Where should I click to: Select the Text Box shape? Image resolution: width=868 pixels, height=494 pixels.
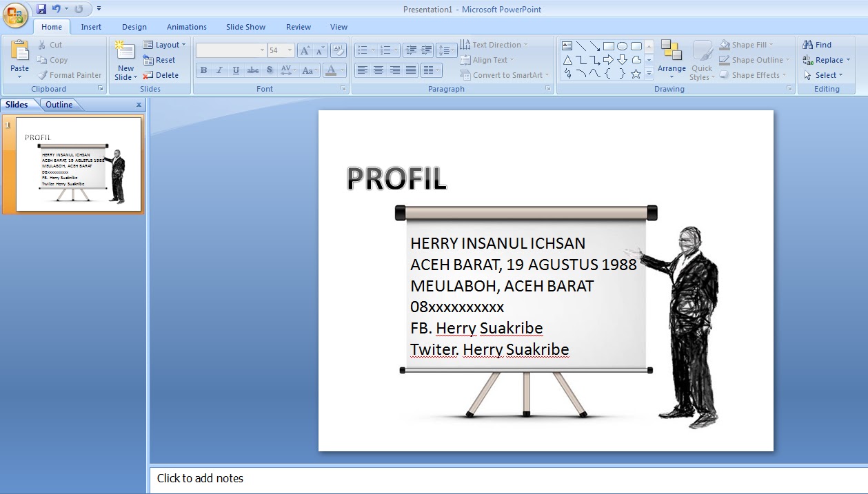[567, 46]
